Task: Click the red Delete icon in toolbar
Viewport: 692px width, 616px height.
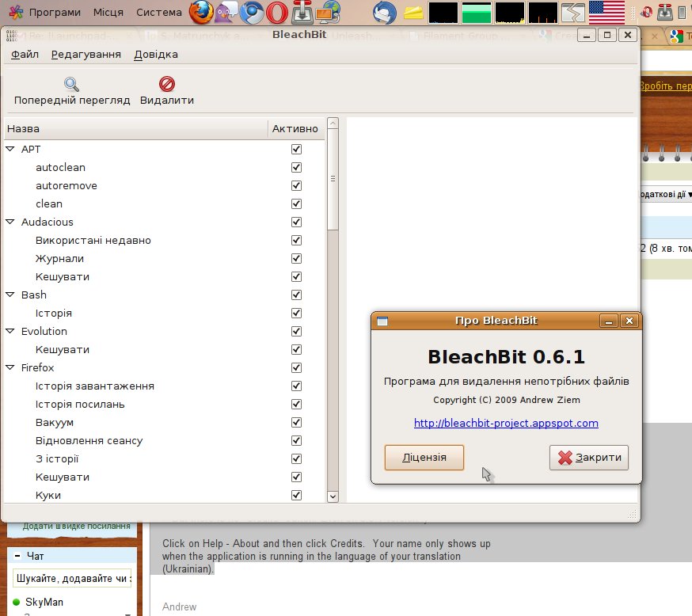Action: pos(167,84)
